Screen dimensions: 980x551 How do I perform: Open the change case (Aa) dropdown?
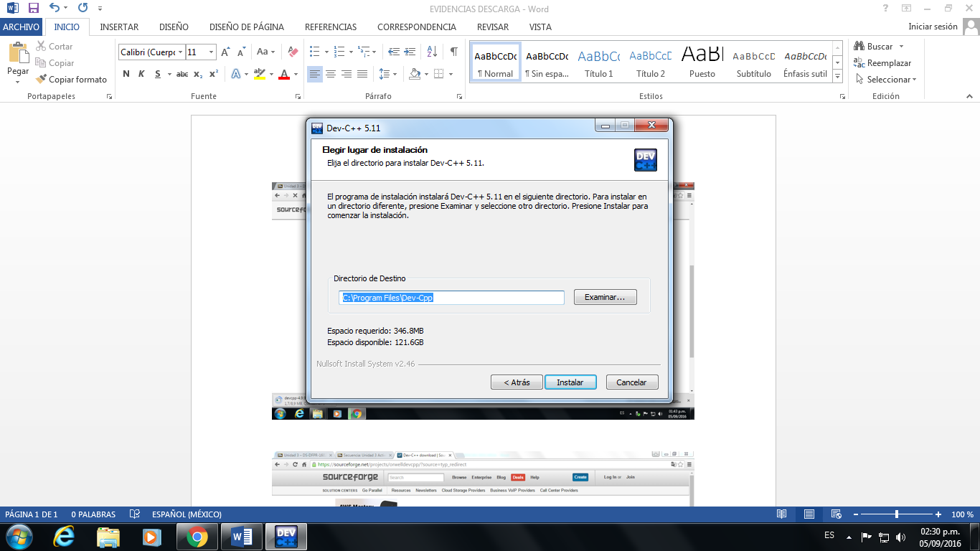(266, 52)
